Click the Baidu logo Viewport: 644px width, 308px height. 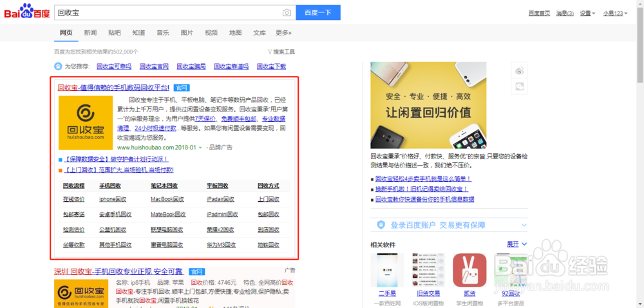[26, 12]
